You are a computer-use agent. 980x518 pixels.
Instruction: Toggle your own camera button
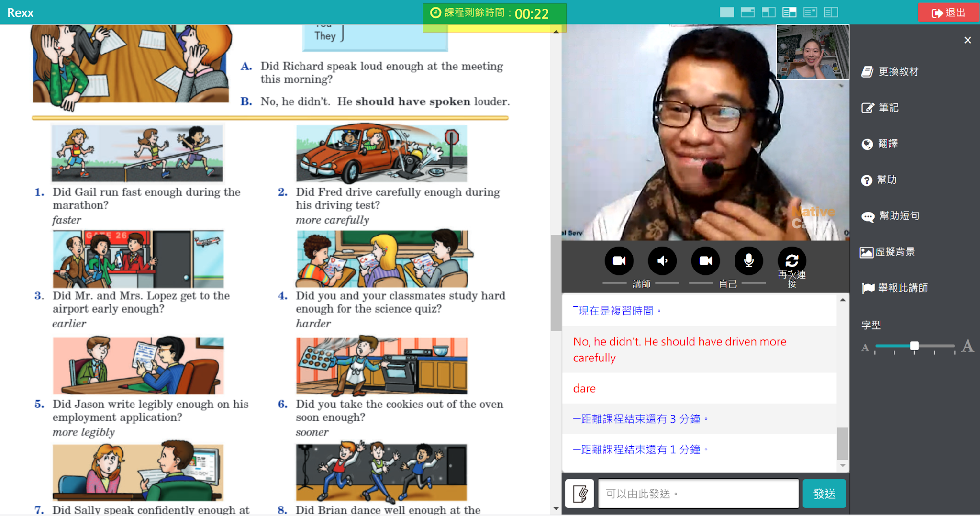[x=705, y=261]
